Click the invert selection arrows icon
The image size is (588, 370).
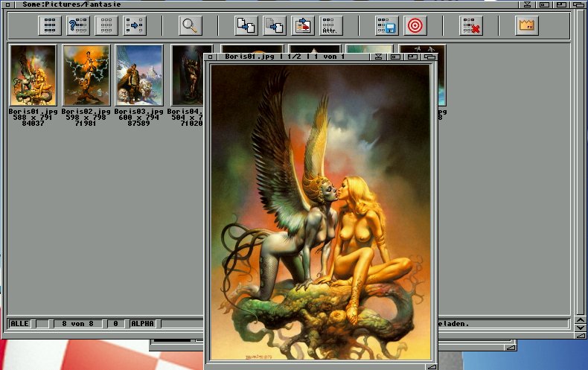[x=135, y=25]
